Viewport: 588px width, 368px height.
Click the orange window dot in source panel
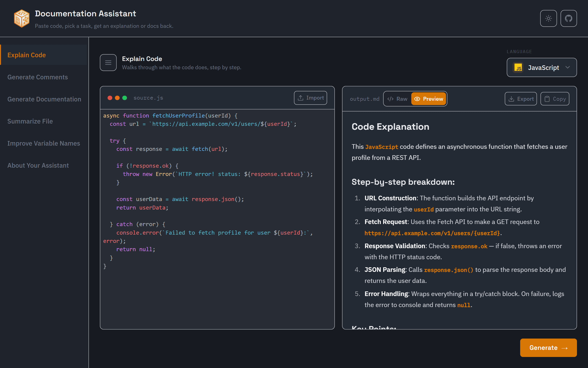(117, 98)
